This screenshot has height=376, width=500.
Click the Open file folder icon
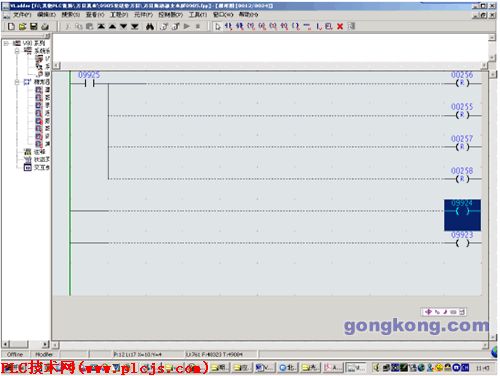22,26
